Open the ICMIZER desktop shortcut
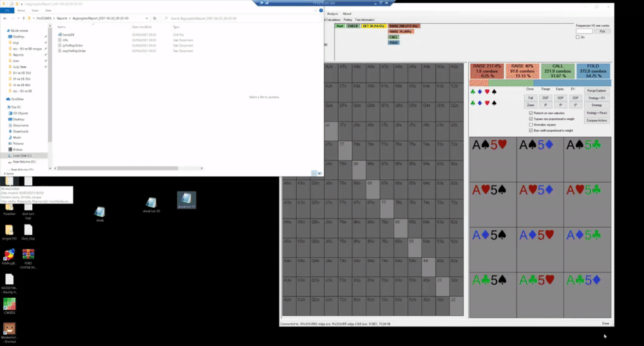Viewport: 644px width, 346px height. coord(9,306)
